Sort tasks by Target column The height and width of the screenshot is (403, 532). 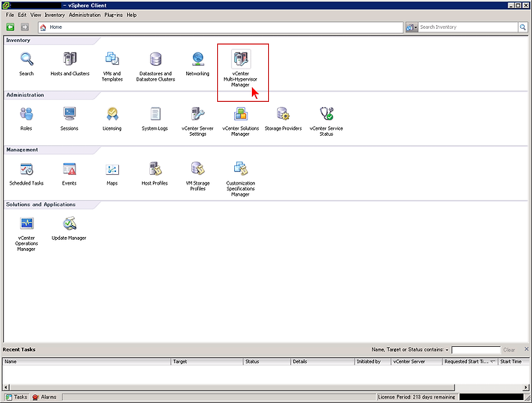point(207,362)
